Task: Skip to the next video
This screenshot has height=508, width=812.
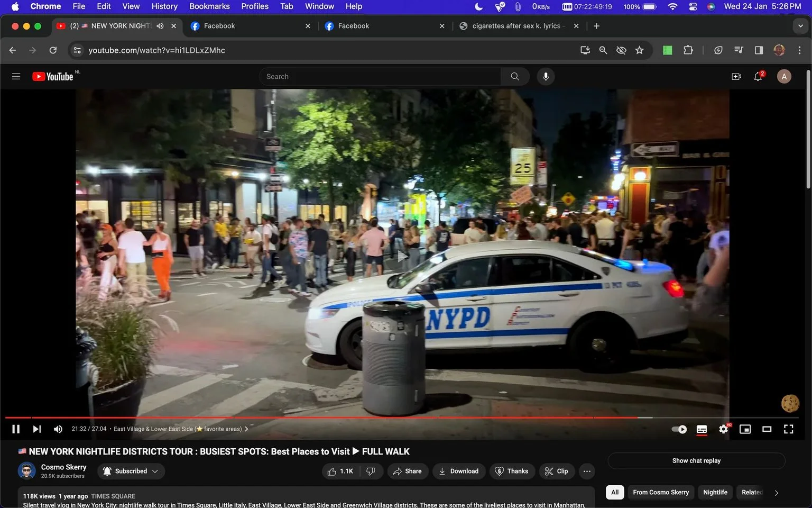Action: tap(37, 429)
